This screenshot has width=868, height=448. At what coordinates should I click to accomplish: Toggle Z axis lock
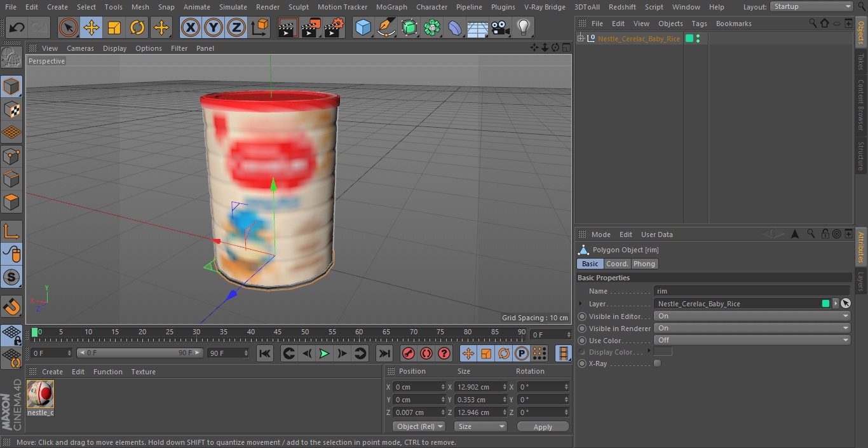(x=236, y=27)
